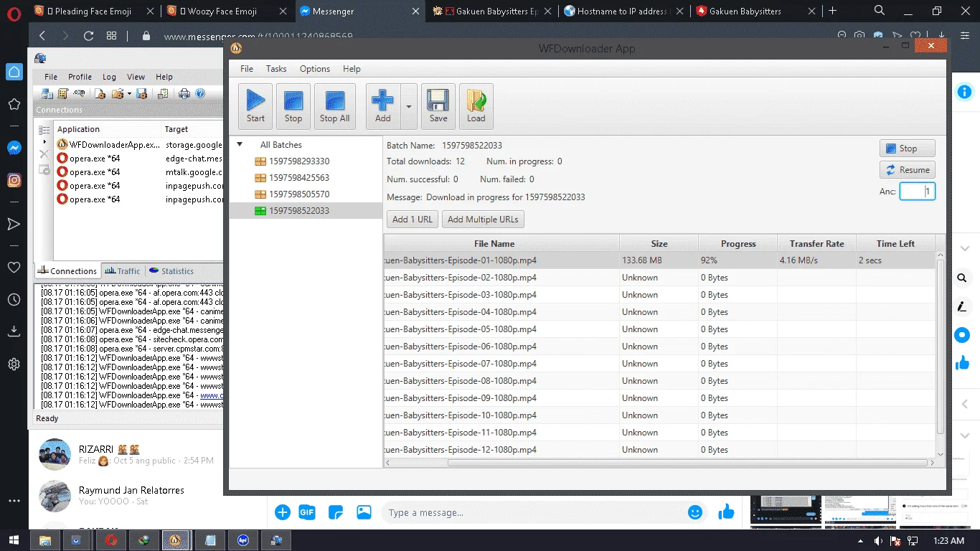Viewport: 980px width, 551px height.
Task: Select the Episode-05-1080p.mp4 download row
Action: click(660, 329)
